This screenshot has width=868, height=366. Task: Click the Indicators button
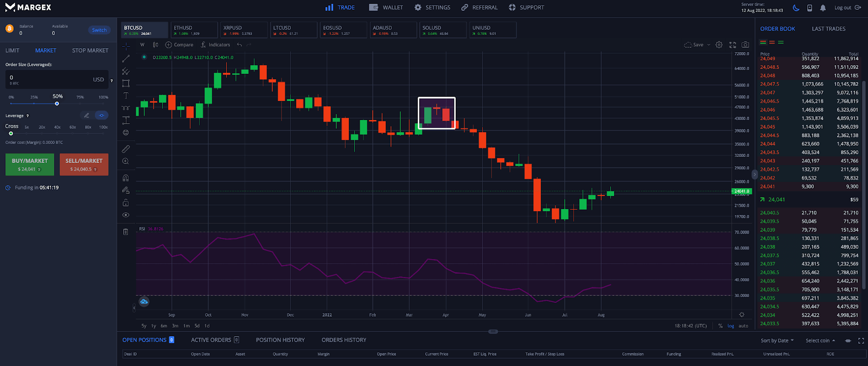(x=215, y=45)
